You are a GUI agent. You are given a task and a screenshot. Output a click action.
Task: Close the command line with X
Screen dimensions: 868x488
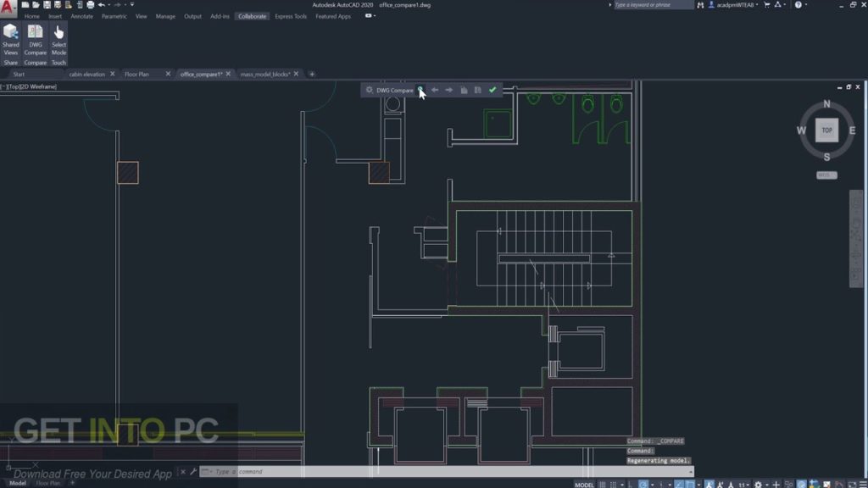tap(183, 471)
